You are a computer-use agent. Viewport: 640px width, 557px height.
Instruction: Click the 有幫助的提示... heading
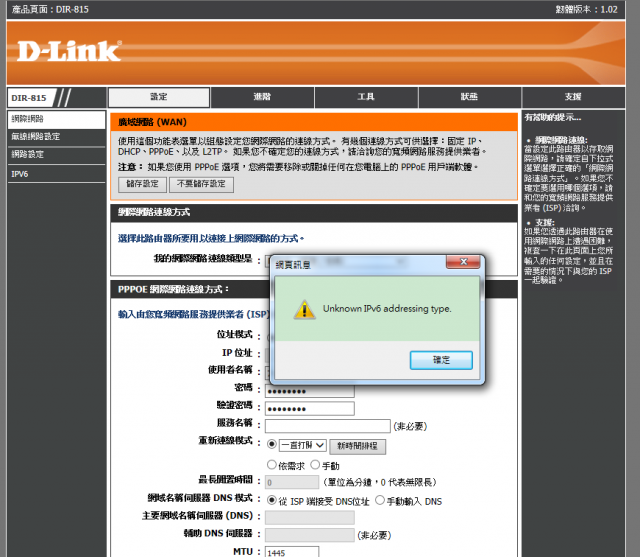click(553, 118)
